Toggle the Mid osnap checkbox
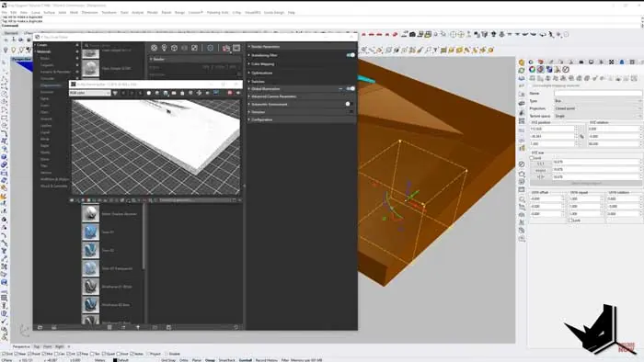The height and width of the screenshot is (362, 644). click(44, 354)
